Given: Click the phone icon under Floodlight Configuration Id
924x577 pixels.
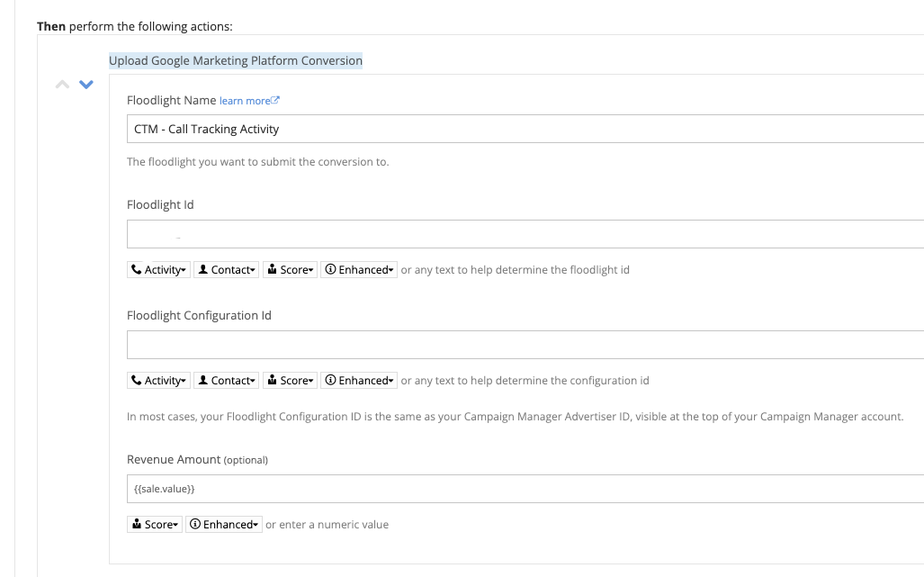Looking at the screenshot, I should [135, 380].
